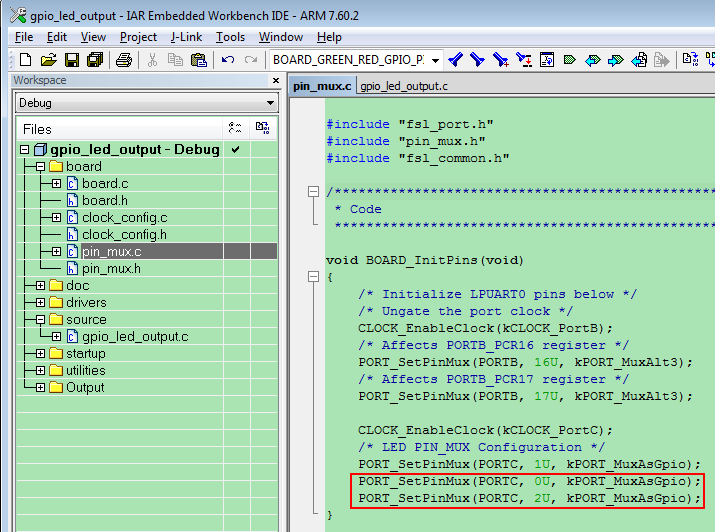This screenshot has height=532, width=715.
Task: Click into the BOARD_GREEN_RED_GPIO search field
Action: [x=350, y=60]
